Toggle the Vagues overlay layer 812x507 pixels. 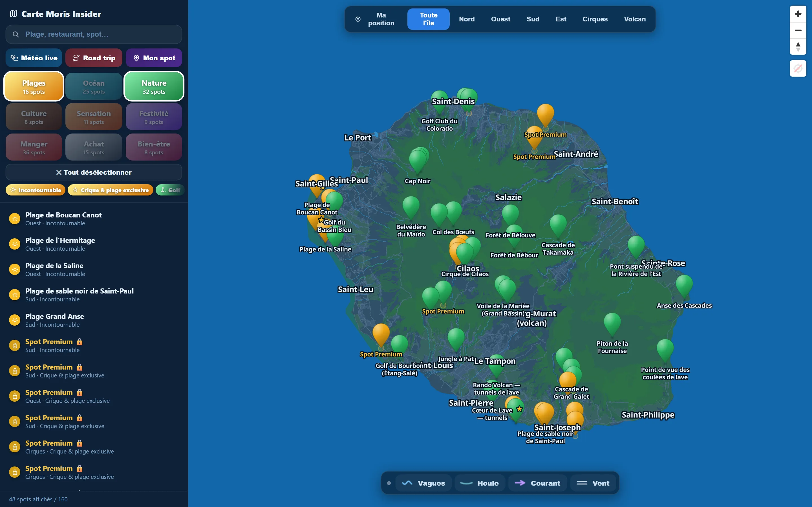pyautogui.click(x=423, y=483)
